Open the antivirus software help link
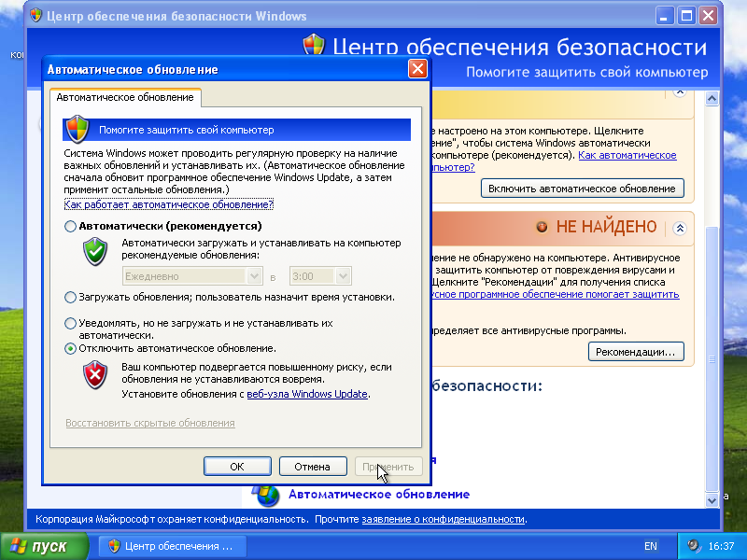Screen dimensions: 747x560 [555, 294]
